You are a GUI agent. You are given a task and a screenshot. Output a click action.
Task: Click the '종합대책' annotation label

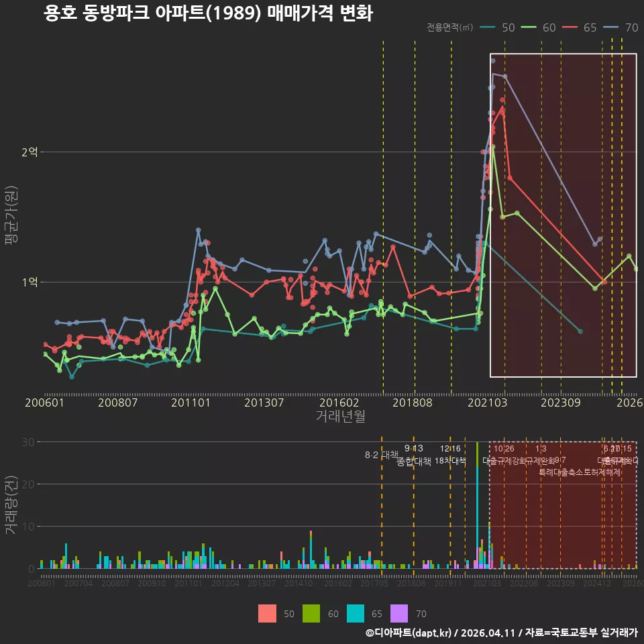pos(414,462)
